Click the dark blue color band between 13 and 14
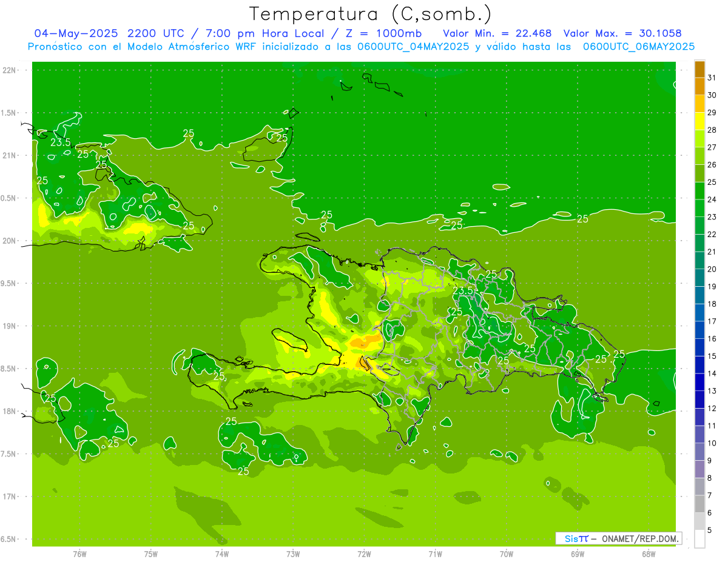This screenshot has height=562, width=728. tap(699, 383)
